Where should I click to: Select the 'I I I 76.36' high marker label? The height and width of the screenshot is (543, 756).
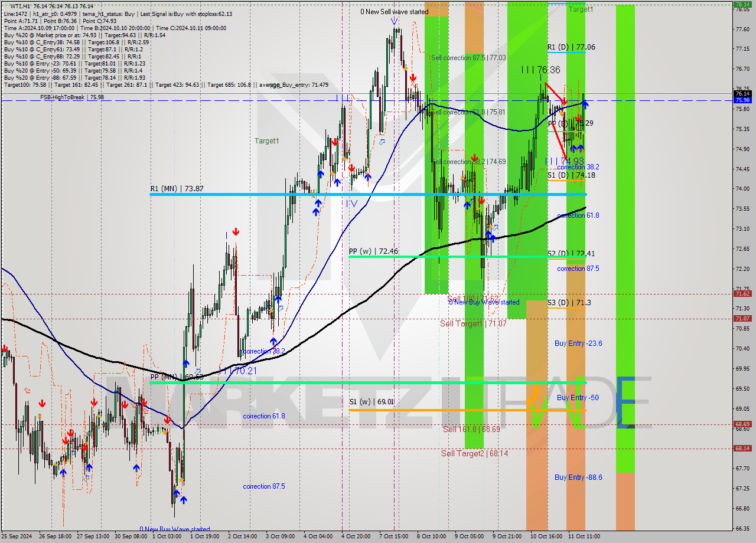[540, 70]
